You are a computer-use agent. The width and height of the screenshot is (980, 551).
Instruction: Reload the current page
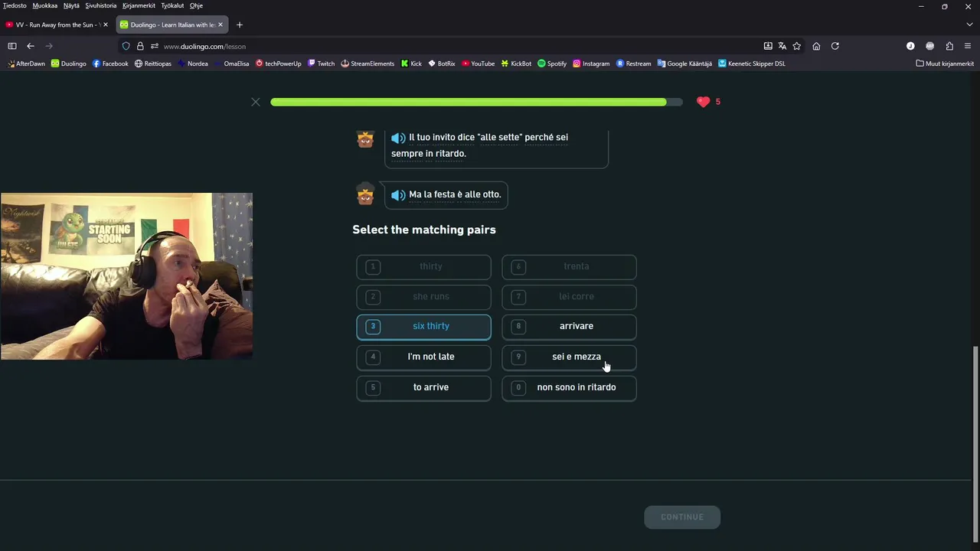[835, 46]
